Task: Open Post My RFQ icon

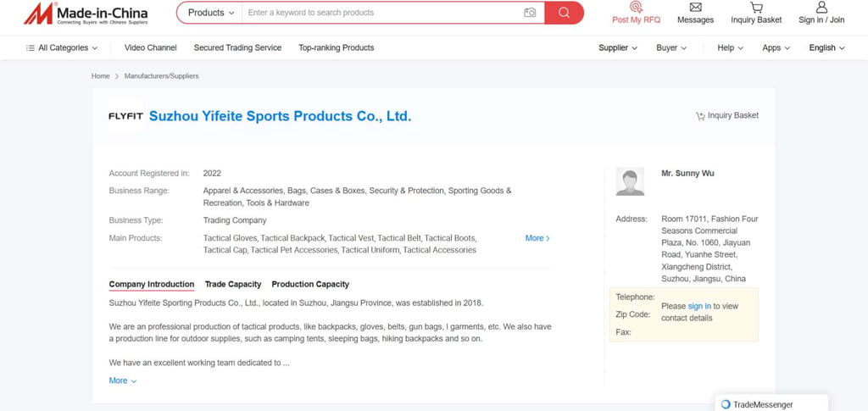Action: [636, 7]
